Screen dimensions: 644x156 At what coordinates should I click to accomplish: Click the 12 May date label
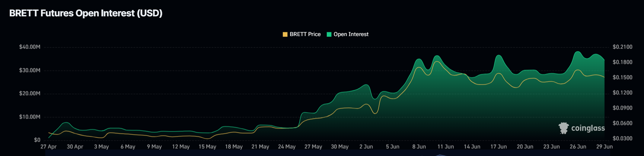coord(181,147)
